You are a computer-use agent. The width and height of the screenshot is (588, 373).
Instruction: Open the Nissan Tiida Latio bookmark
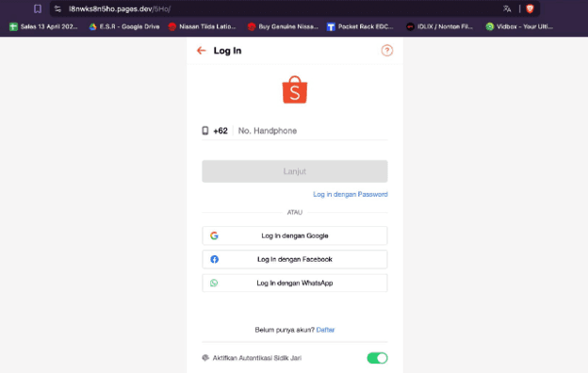(202, 26)
